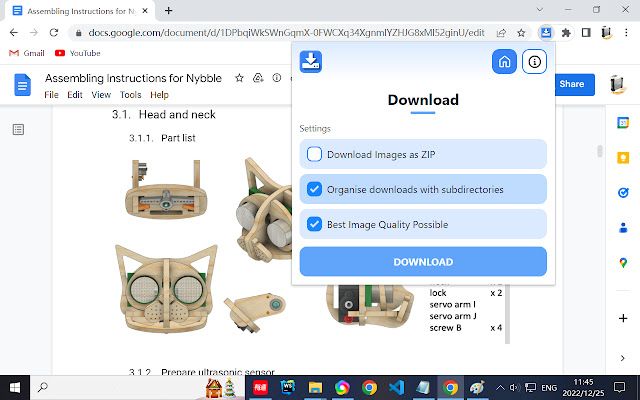640x400 pixels.
Task: Select the Assembling Instructions browser tab
Action: tap(80, 11)
